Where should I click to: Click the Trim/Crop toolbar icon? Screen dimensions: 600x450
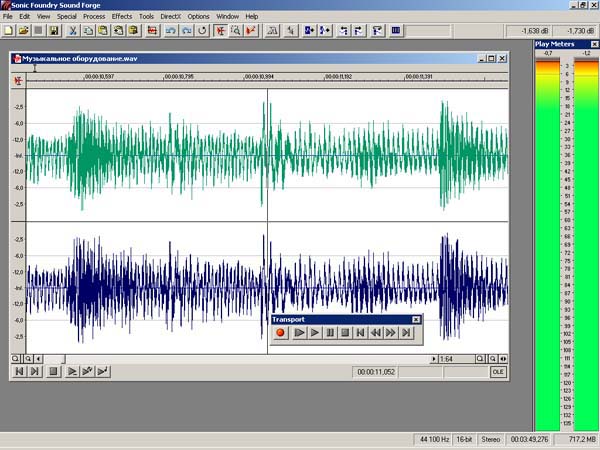152,31
